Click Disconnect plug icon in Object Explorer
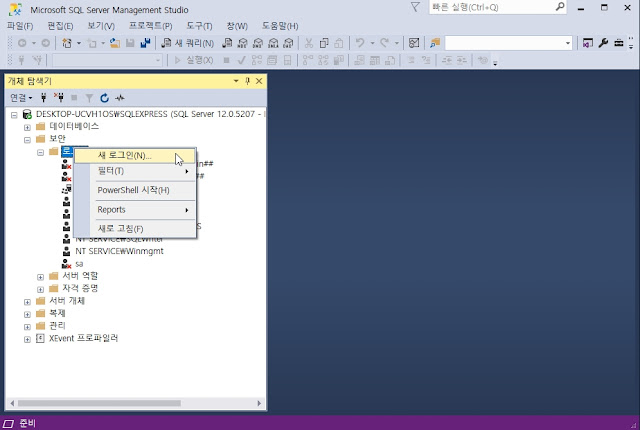The image size is (640, 430). coord(59,98)
